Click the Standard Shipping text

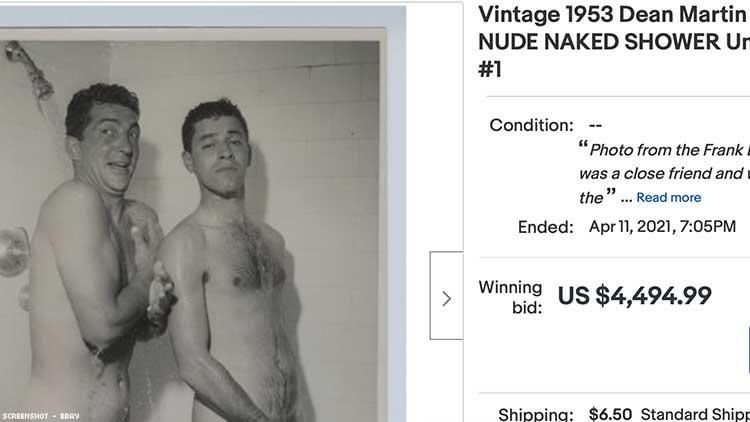click(x=694, y=414)
